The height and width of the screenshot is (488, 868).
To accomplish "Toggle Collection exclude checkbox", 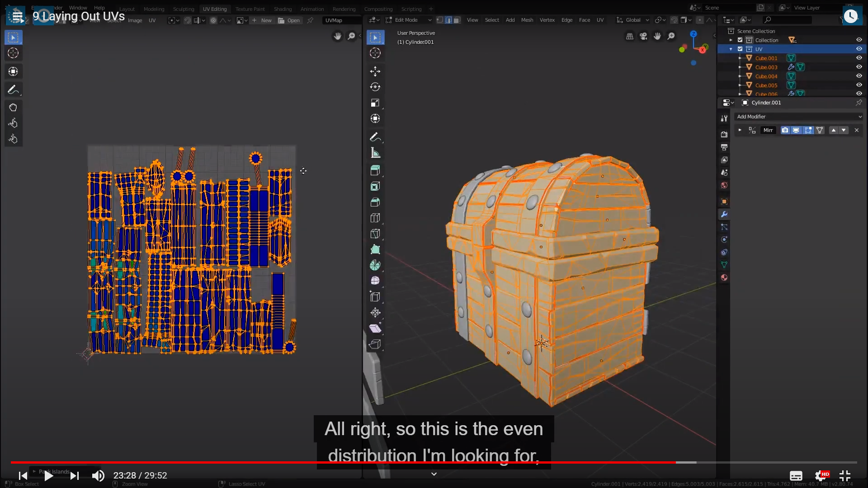I will pyautogui.click(x=740, y=40).
